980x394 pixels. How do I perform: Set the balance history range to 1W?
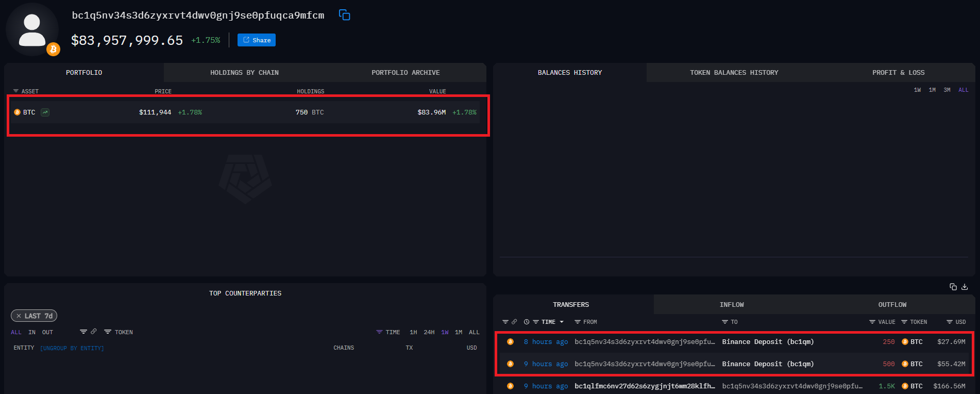click(x=917, y=90)
